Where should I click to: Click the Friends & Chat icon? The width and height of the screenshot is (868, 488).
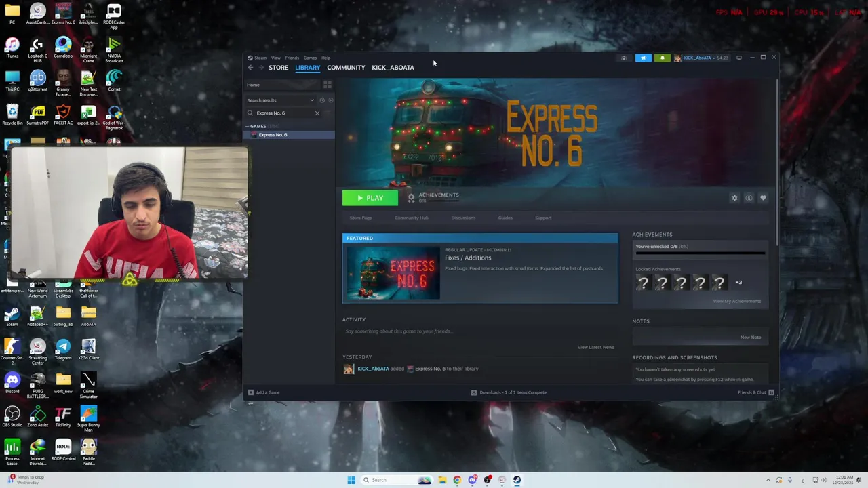[x=771, y=392]
